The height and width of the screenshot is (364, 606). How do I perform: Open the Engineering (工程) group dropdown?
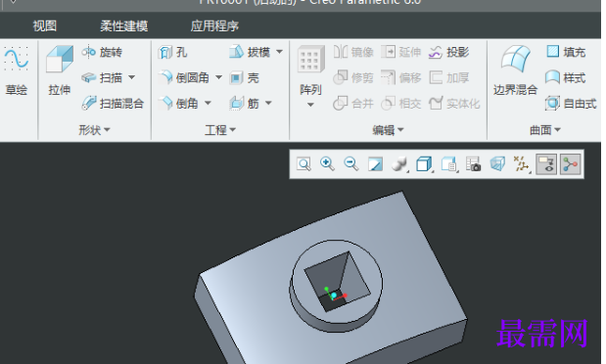(220, 130)
